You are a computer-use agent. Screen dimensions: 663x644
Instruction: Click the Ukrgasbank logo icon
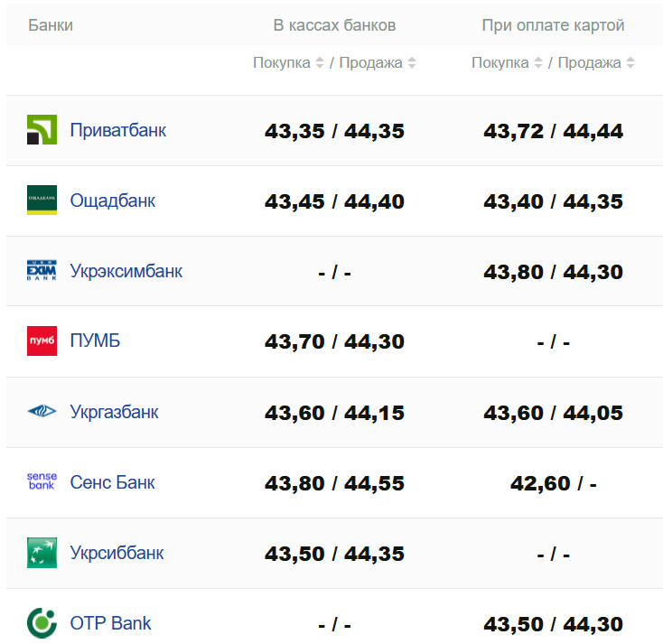(x=42, y=412)
